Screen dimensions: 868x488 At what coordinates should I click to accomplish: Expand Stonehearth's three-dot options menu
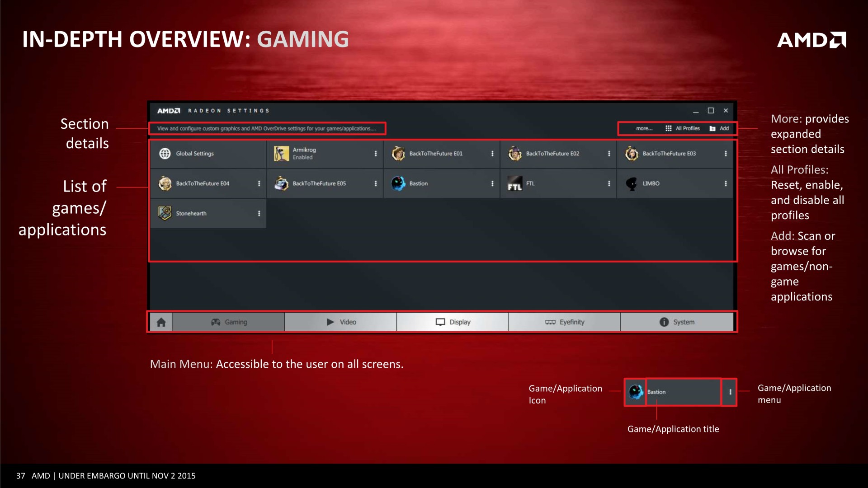(x=259, y=213)
